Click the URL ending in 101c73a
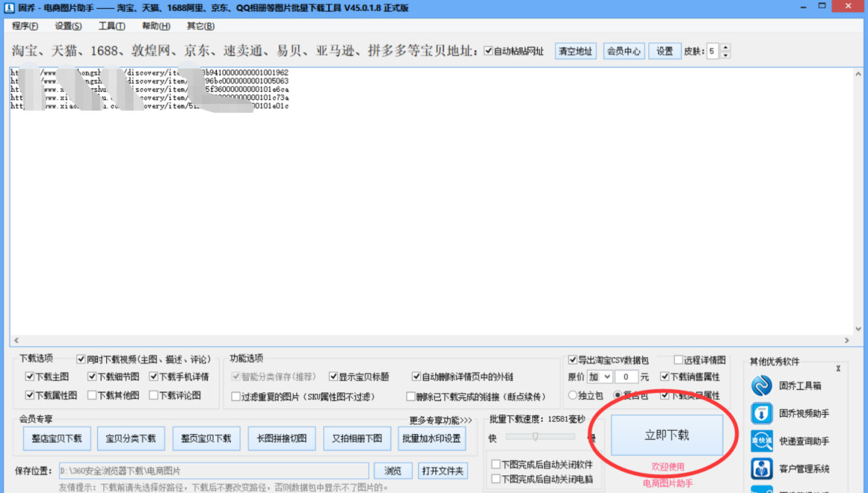 pos(149,98)
